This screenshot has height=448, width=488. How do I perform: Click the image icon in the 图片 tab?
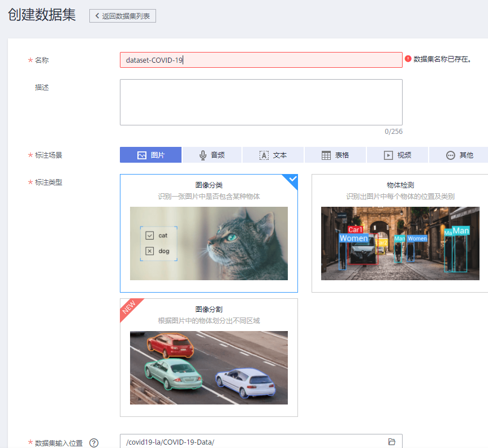(142, 155)
